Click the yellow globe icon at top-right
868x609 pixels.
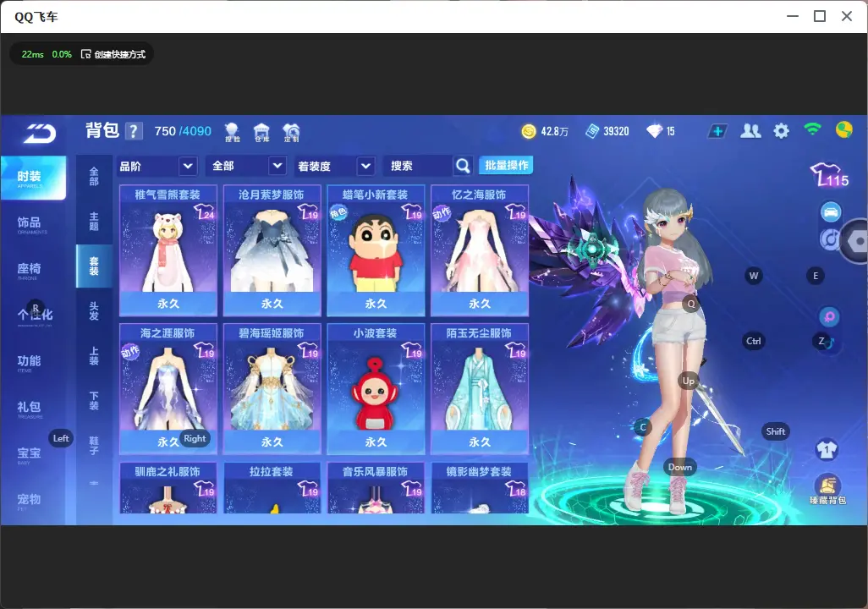click(x=843, y=130)
